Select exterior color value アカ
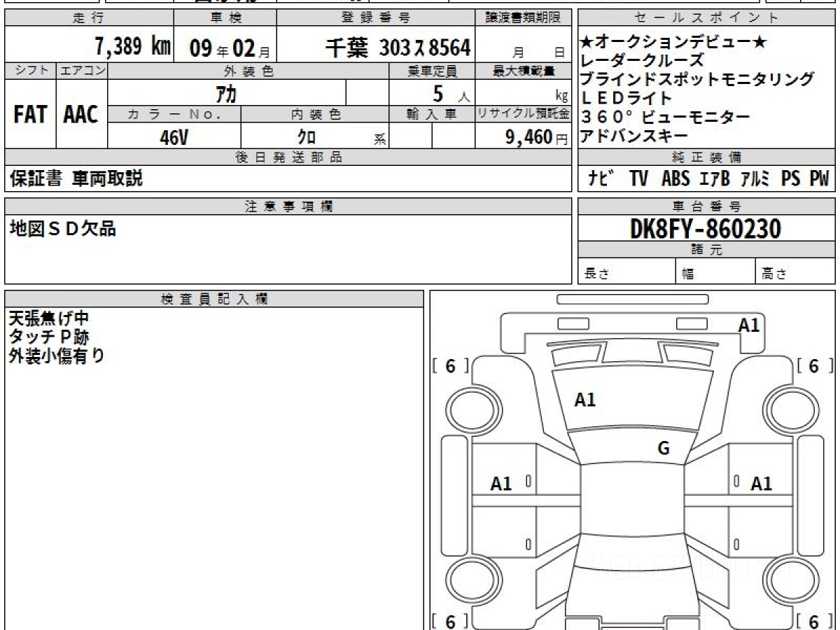The height and width of the screenshot is (630, 840). coord(227,93)
